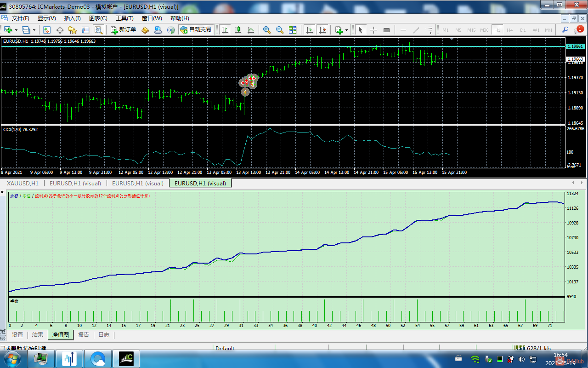Open the MetaEditor book icon
Viewport: 588px width, 368px height.
145,30
